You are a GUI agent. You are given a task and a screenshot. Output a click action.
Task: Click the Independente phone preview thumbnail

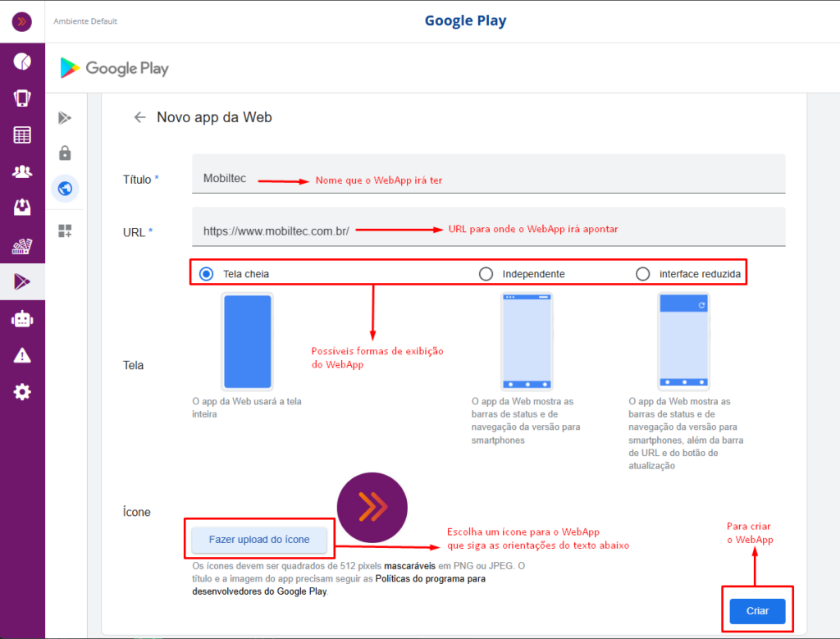click(527, 342)
